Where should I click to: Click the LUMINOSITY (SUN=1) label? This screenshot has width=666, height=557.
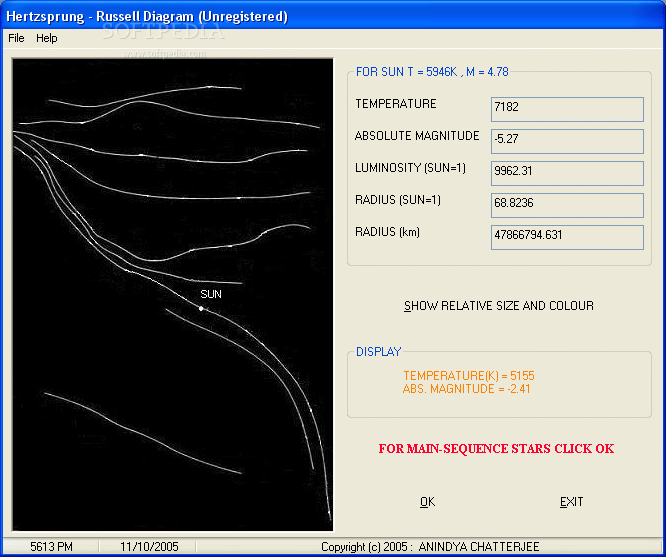[x=410, y=168]
